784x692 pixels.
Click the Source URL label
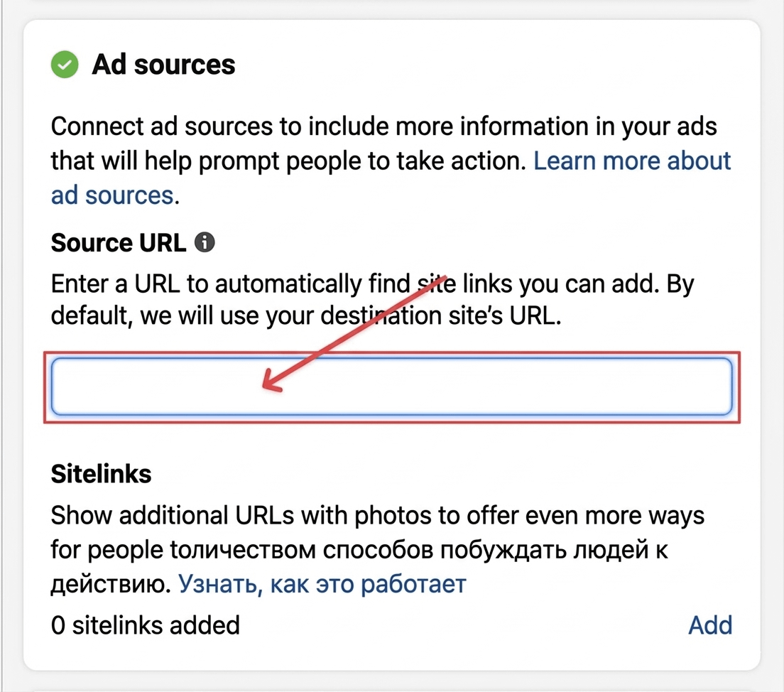(118, 243)
